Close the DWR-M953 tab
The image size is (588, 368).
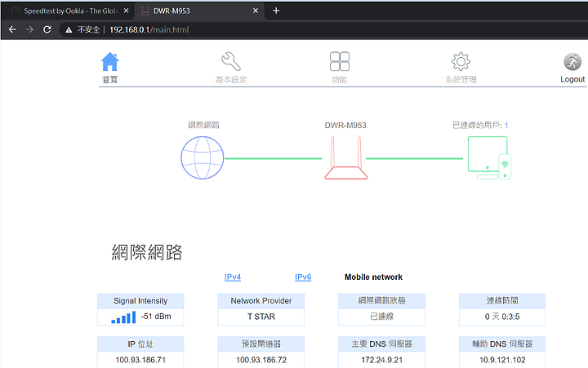256,11
